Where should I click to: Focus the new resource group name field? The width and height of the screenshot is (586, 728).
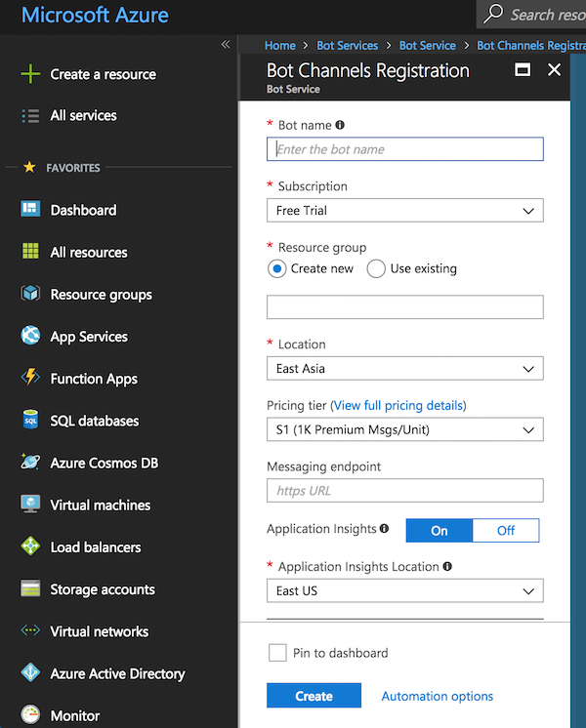404,306
